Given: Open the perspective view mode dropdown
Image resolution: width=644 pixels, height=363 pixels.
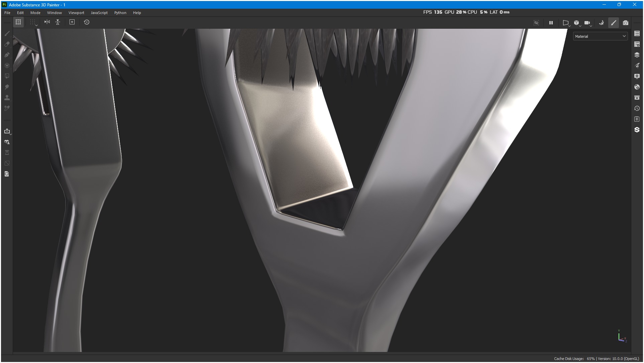Looking at the screenshot, I should pos(566,23).
